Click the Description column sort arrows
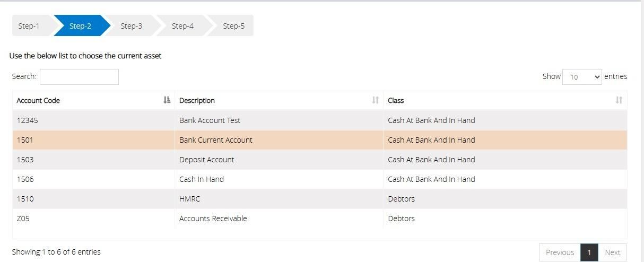The height and width of the screenshot is (262, 644). pos(376,100)
